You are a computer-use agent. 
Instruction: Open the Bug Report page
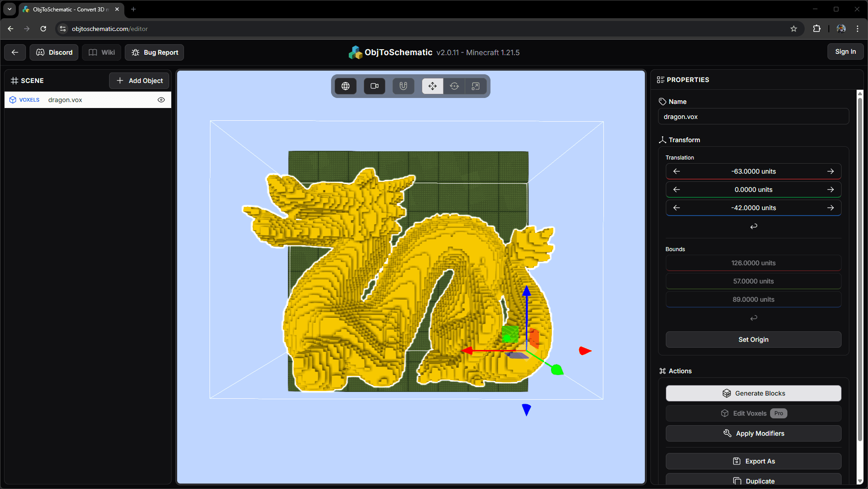155,52
